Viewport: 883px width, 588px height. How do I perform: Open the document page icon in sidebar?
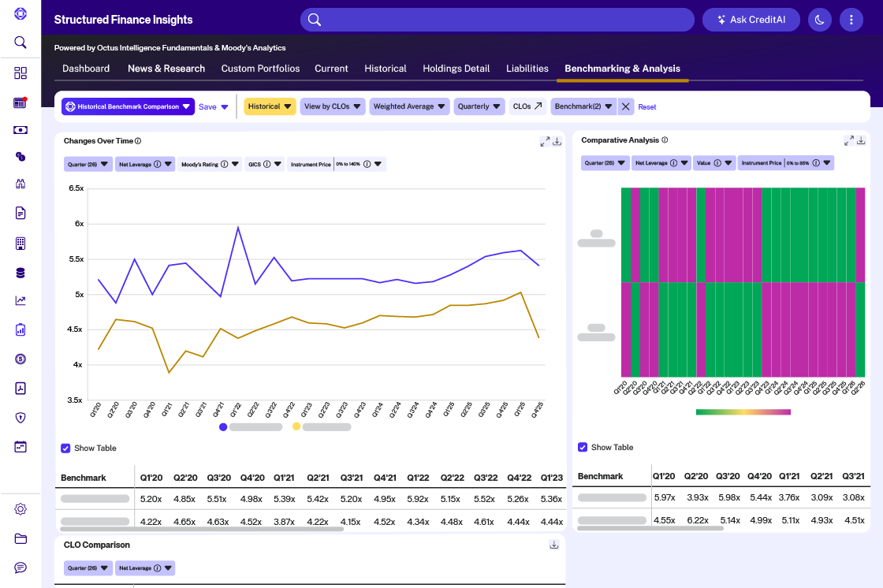point(20,213)
